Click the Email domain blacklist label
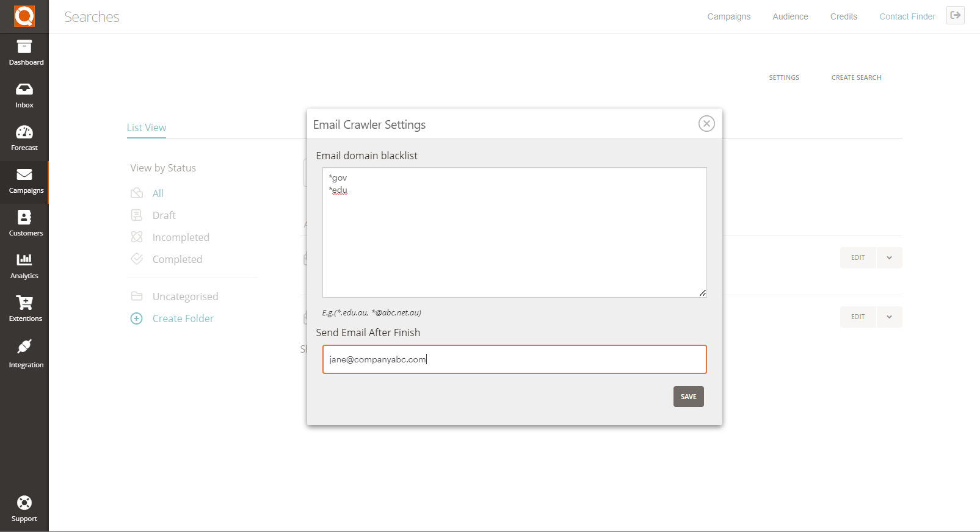 [367, 156]
